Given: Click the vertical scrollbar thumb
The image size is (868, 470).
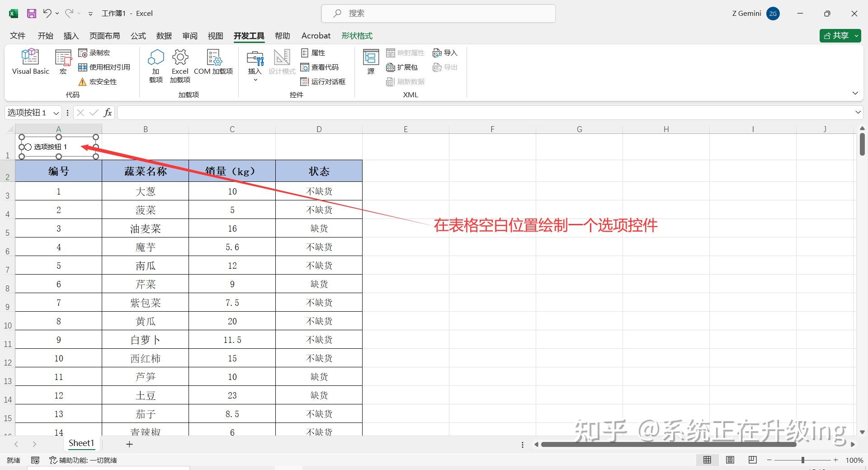Looking at the screenshot, I should (x=862, y=145).
